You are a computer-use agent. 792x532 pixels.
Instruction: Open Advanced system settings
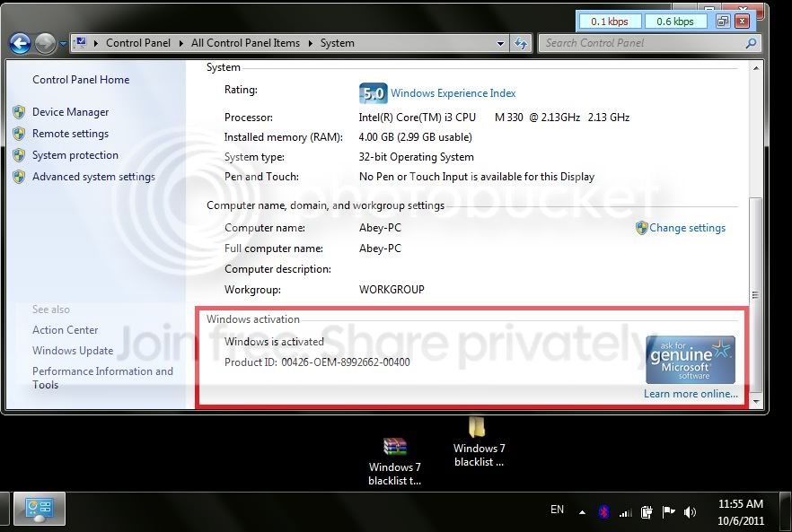pos(93,177)
